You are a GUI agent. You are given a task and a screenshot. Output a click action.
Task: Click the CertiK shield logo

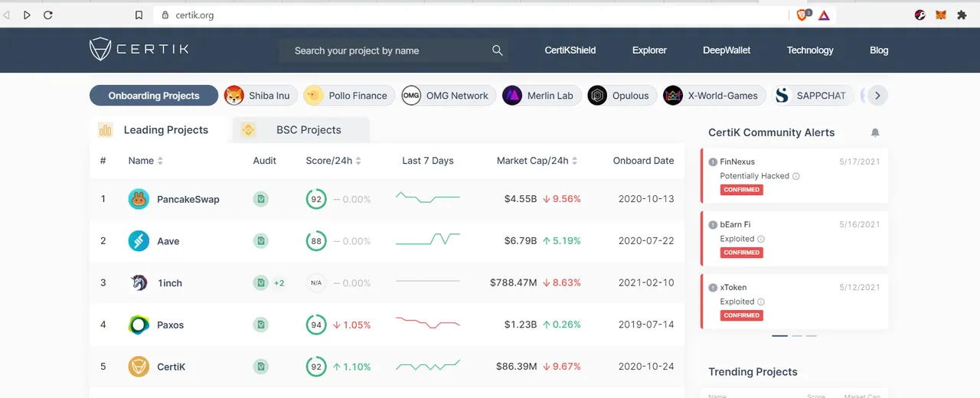pos(100,50)
